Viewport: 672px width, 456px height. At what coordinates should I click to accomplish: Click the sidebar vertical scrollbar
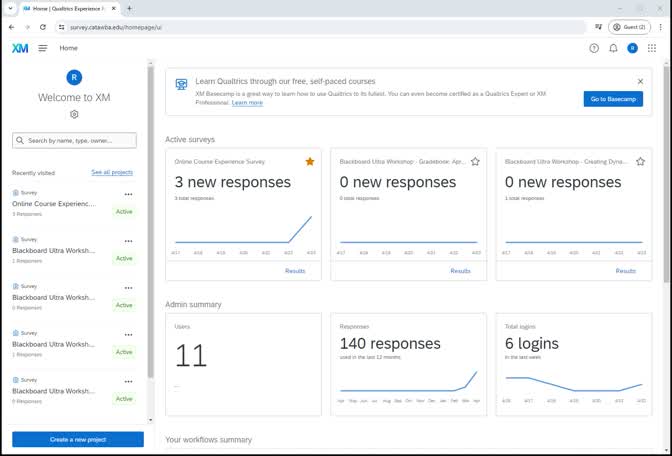[150, 220]
